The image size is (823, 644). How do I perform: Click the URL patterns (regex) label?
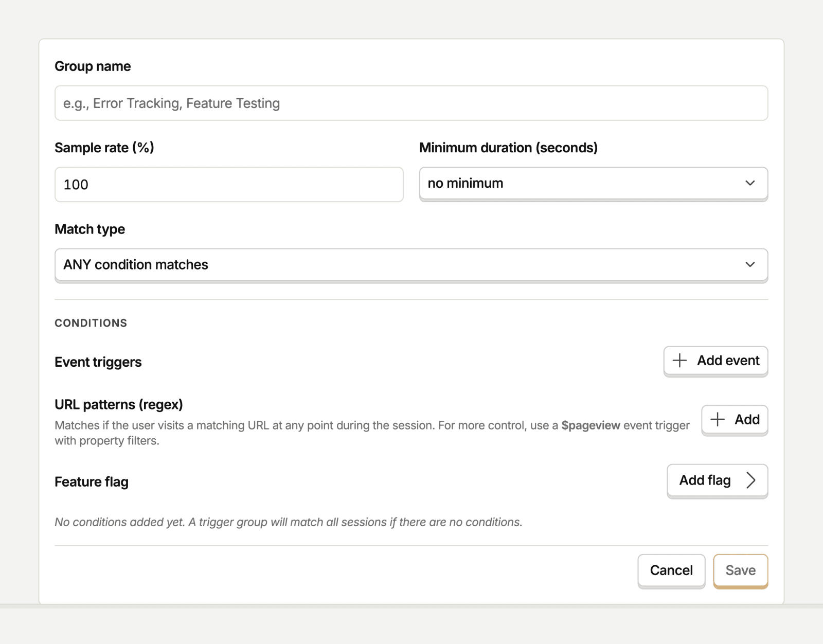click(119, 405)
